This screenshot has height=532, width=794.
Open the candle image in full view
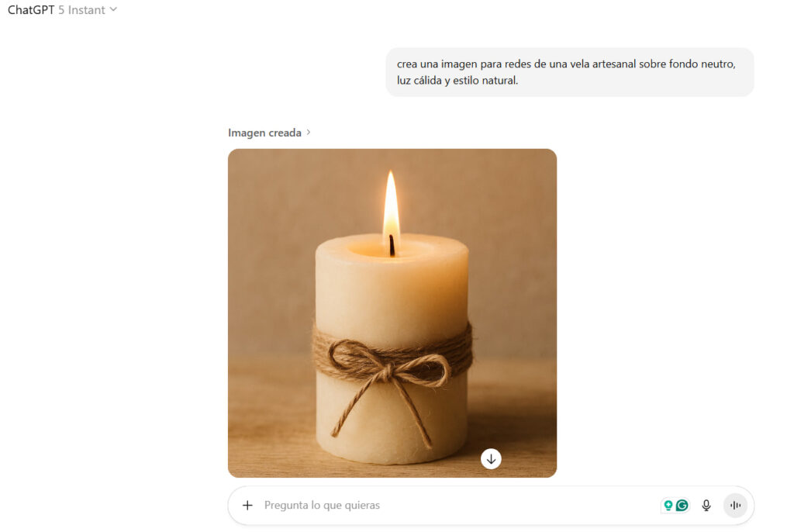tap(392, 313)
